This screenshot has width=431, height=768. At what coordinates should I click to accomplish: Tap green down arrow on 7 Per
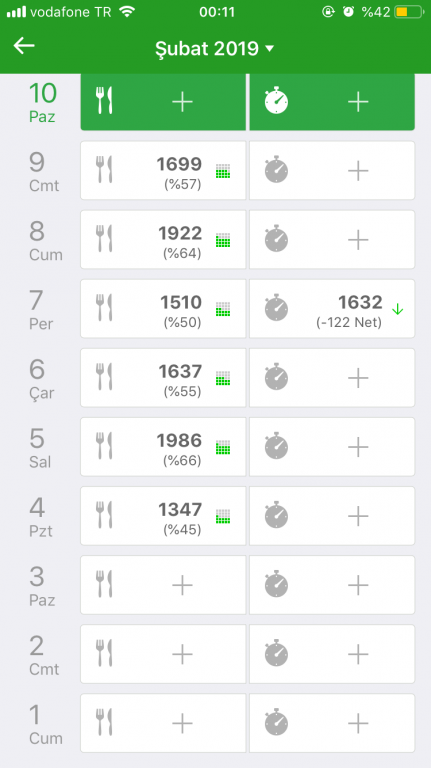click(398, 309)
